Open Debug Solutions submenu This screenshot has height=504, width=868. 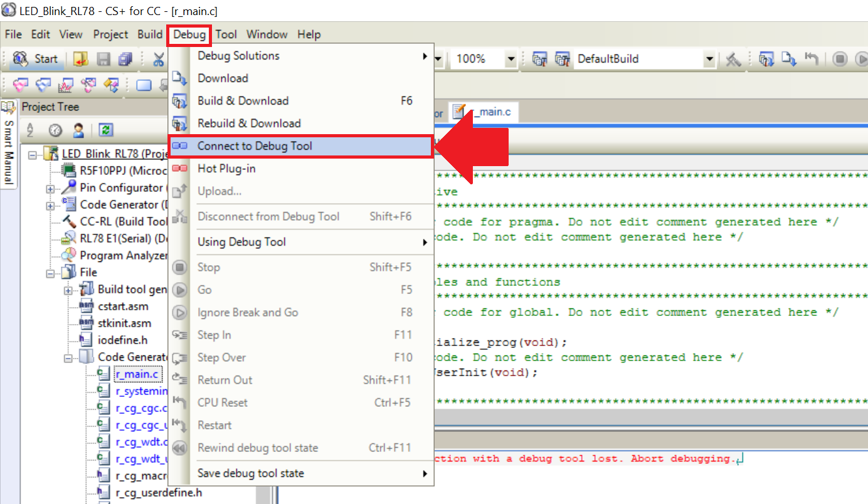(302, 56)
